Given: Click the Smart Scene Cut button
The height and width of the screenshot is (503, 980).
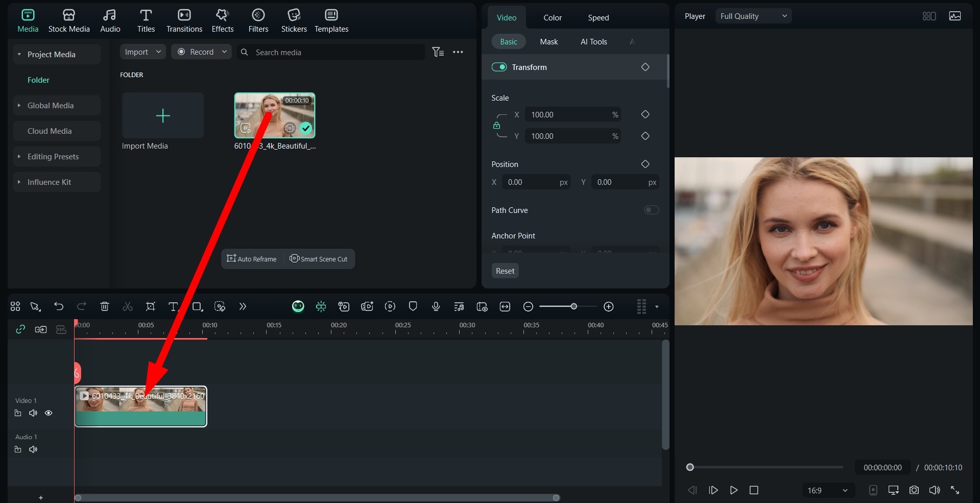Looking at the screenshot, I should 318,259.
